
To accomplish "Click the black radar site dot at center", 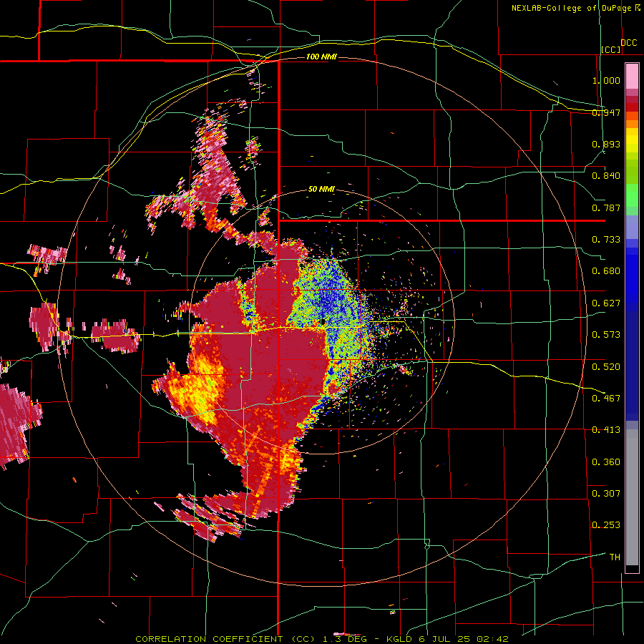I will 323,321.
